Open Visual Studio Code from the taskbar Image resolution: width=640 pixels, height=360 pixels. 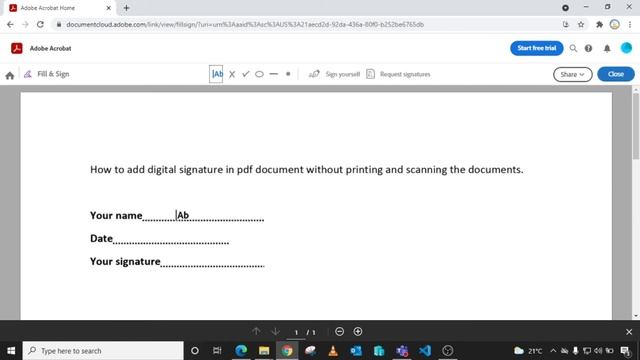[424, 351]
